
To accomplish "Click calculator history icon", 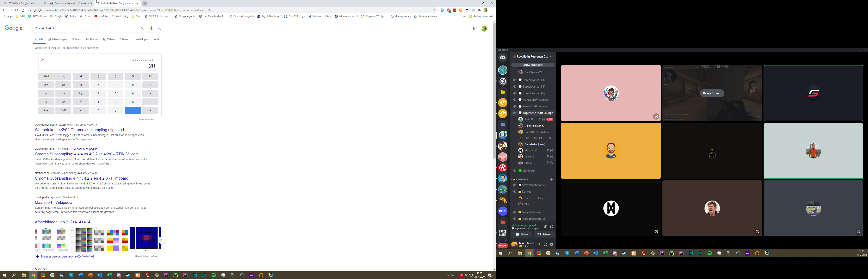I will pos(43,61).
